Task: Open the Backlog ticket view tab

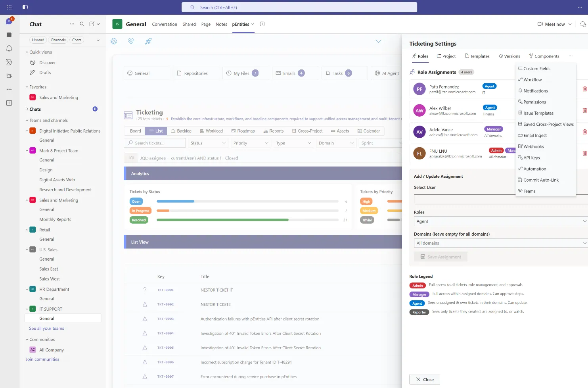Action: (181, 131)
